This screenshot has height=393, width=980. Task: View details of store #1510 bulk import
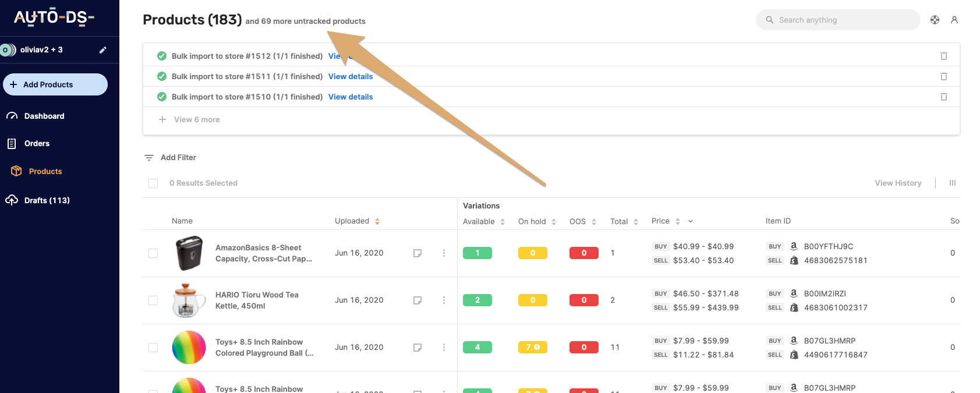[x=351, y=97]
